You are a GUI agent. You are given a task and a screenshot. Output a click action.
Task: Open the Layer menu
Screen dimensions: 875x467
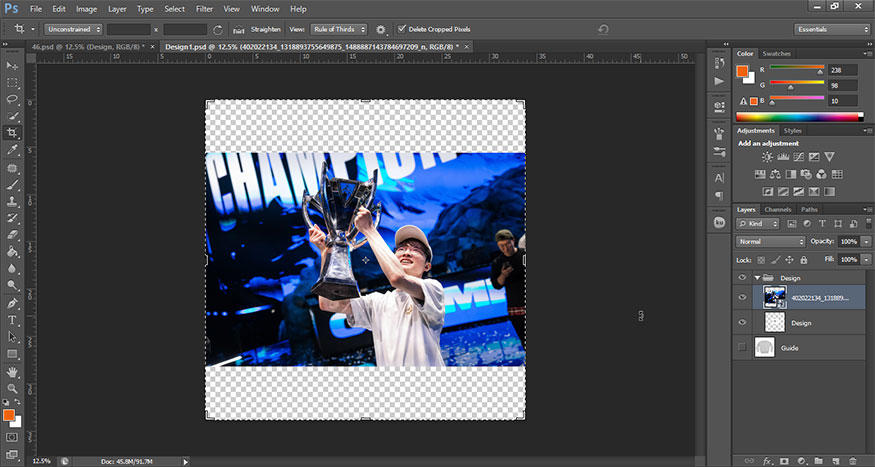click(117, 9)
